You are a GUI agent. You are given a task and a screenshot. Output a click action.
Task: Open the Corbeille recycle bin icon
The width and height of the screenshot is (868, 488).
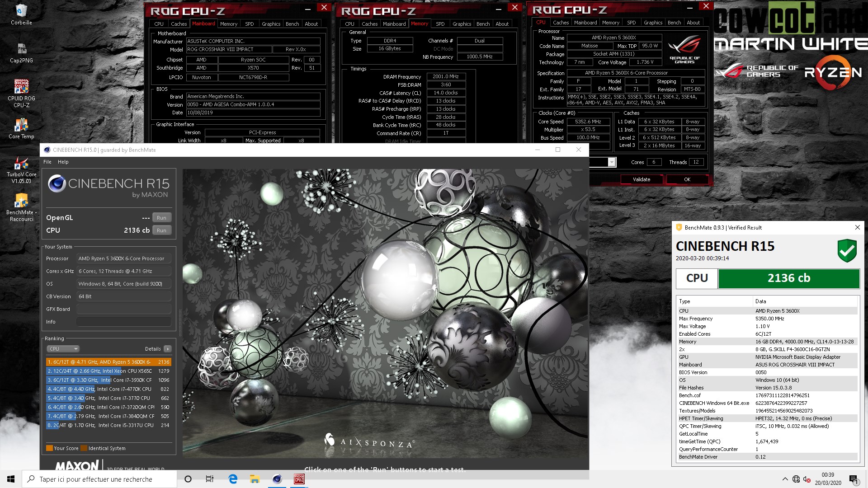(x=21, y=14)
